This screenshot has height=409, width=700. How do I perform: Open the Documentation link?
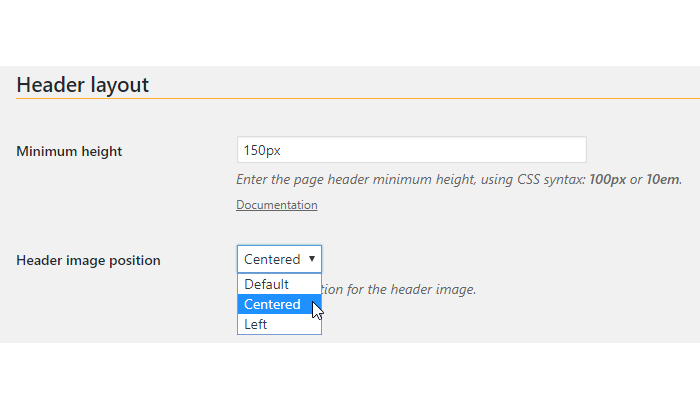coord(277,205)
